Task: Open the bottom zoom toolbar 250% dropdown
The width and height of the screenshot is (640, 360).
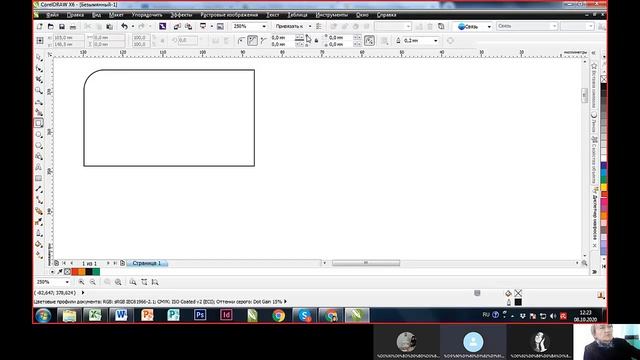Action: pyautogui.click(x=67, y=282)
